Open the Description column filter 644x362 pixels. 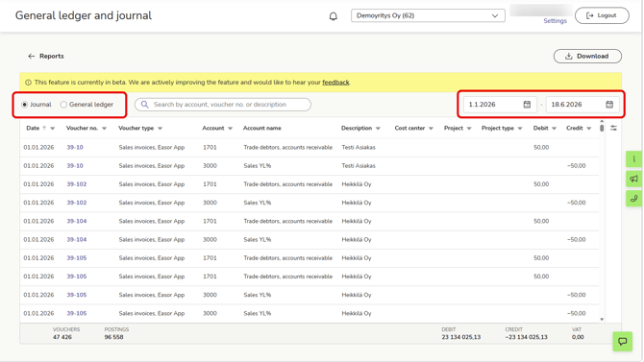pyautogui.click(x=378, y=129)
